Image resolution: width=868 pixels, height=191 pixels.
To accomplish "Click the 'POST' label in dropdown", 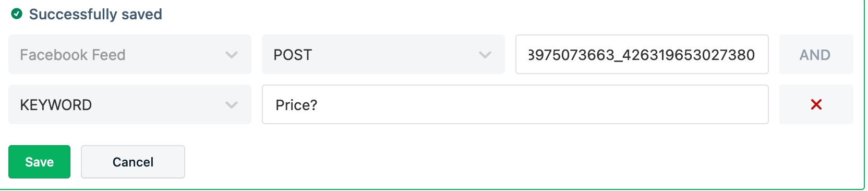I will [293, 55].
